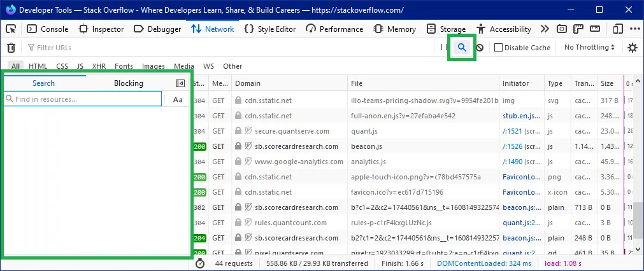This screenshot has width=644, height=271.
Task: Sort by the Size column header
Action: coord(610,83)
